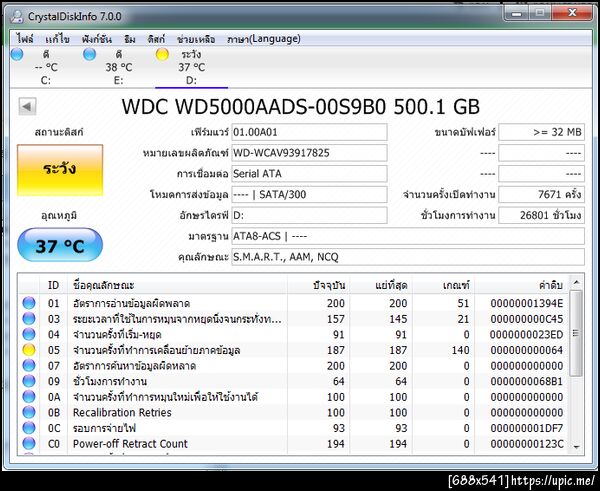Click the ATA8-ACS standard field
Screen dimensions: 600x491
[x=408, y=236]
